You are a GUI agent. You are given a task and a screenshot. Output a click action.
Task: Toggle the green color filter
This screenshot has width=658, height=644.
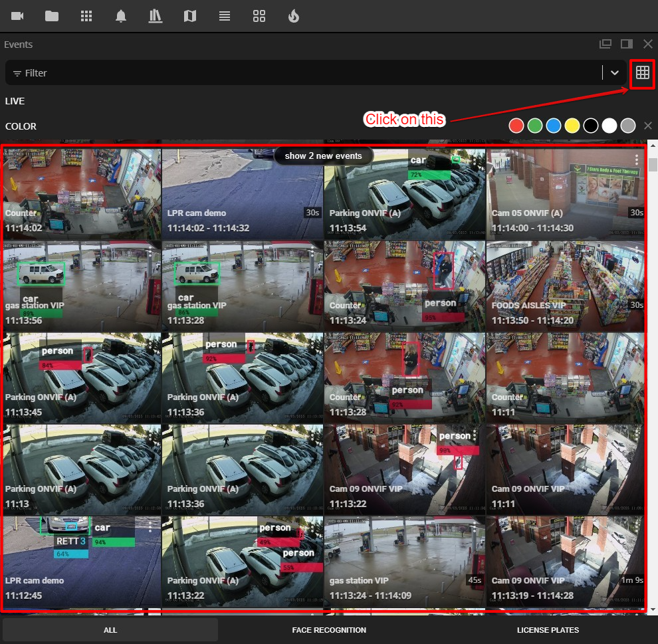[534, 126]
